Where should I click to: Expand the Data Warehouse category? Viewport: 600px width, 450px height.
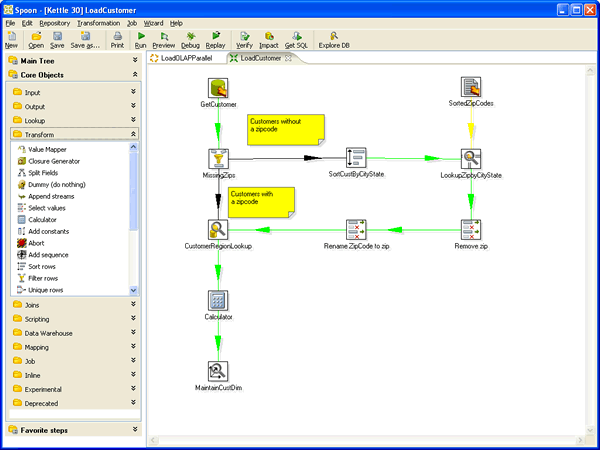tap(133, 333)
